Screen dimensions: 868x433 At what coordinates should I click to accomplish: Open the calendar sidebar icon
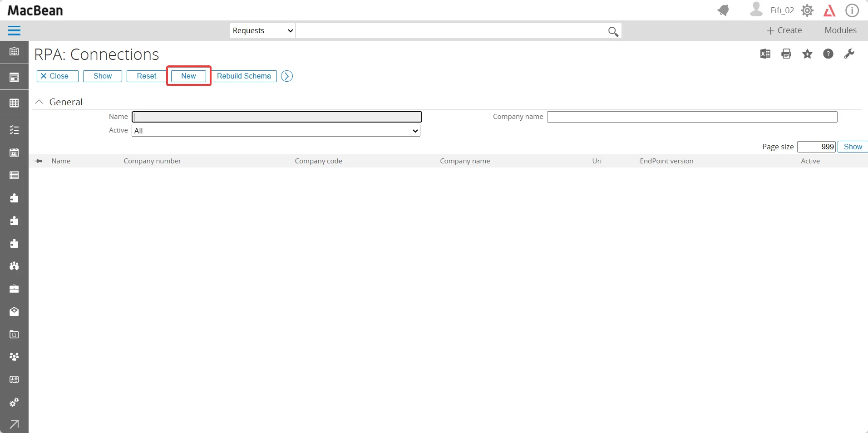click(14, 153)
